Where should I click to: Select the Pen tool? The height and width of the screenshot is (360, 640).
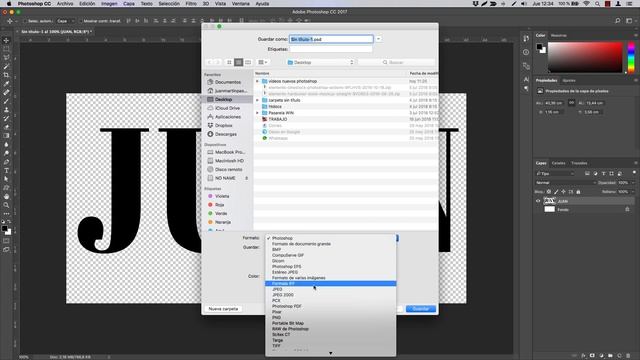tap(6, 162)
